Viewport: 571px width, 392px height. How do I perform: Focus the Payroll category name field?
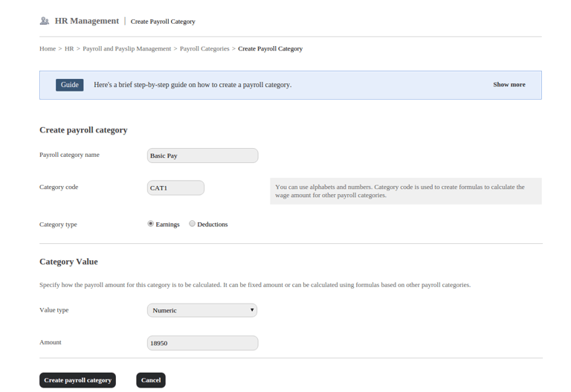(x=202, y=155)
